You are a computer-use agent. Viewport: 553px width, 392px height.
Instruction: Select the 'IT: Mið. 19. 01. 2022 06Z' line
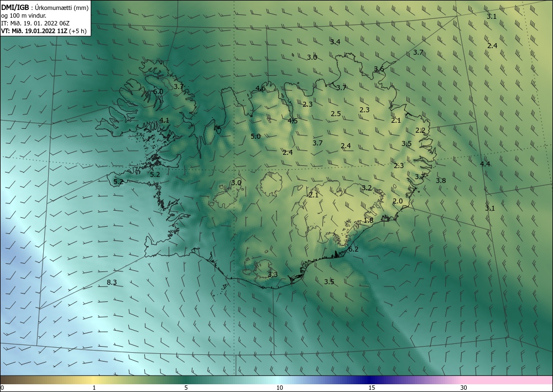(35, 23)
